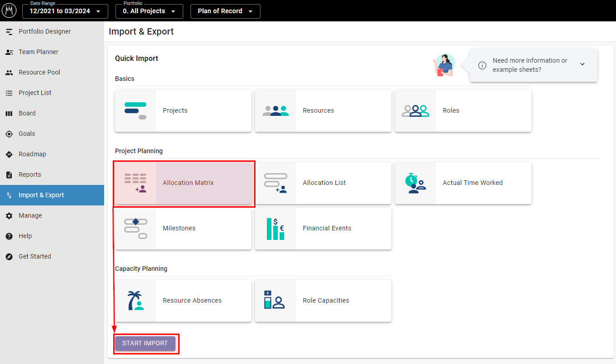Click the Manage gear icon
The image size is (616, 364).
point(9,215)
